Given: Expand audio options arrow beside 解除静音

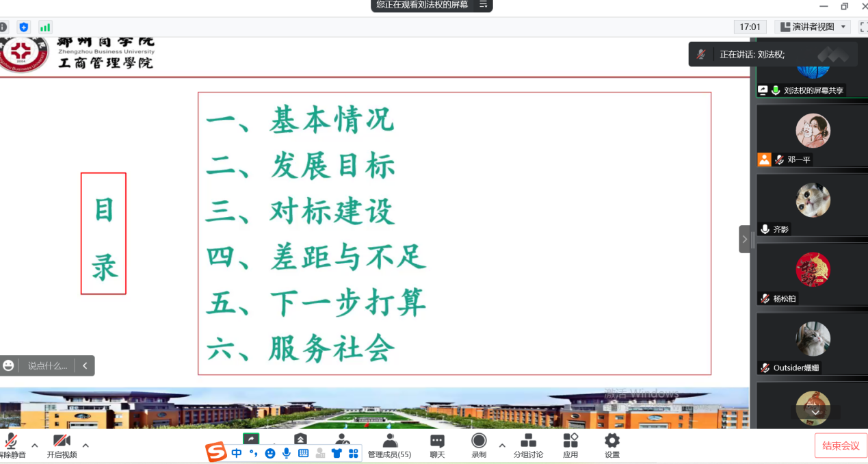Looking at the screenshot, I should [35, 446].
